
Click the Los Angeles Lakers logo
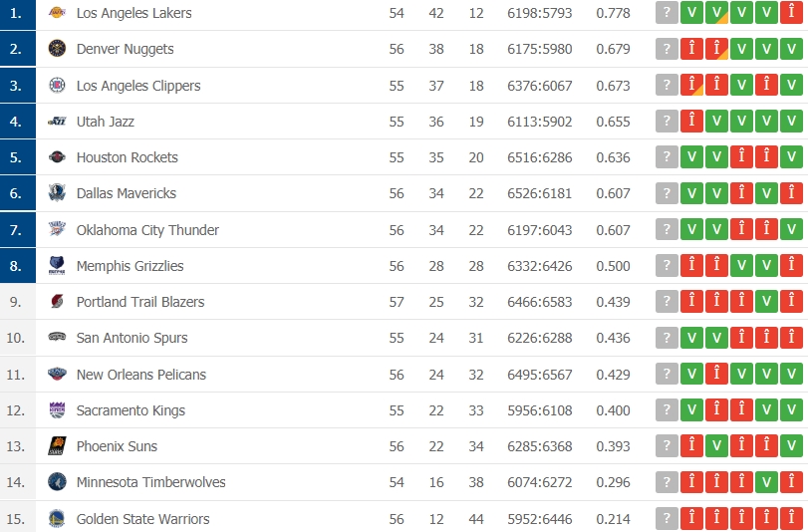click(x=56, y=13)
